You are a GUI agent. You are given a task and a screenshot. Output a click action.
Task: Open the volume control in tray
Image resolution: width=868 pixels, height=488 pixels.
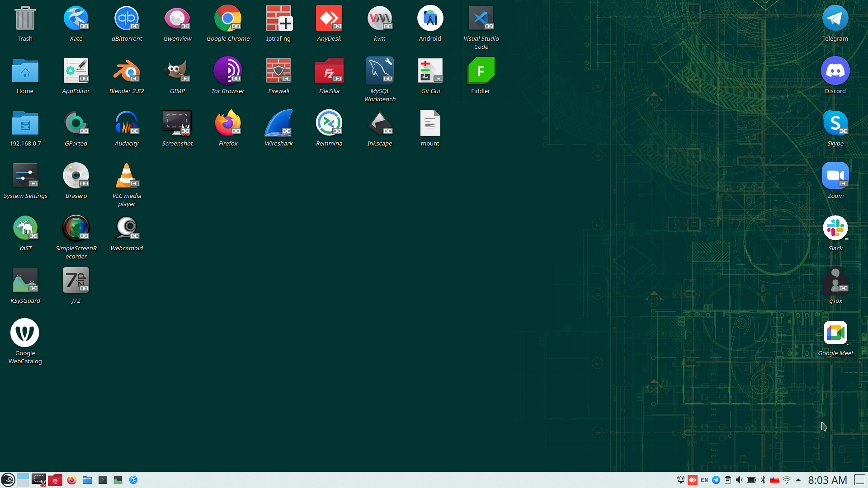[x=739, y=480]
